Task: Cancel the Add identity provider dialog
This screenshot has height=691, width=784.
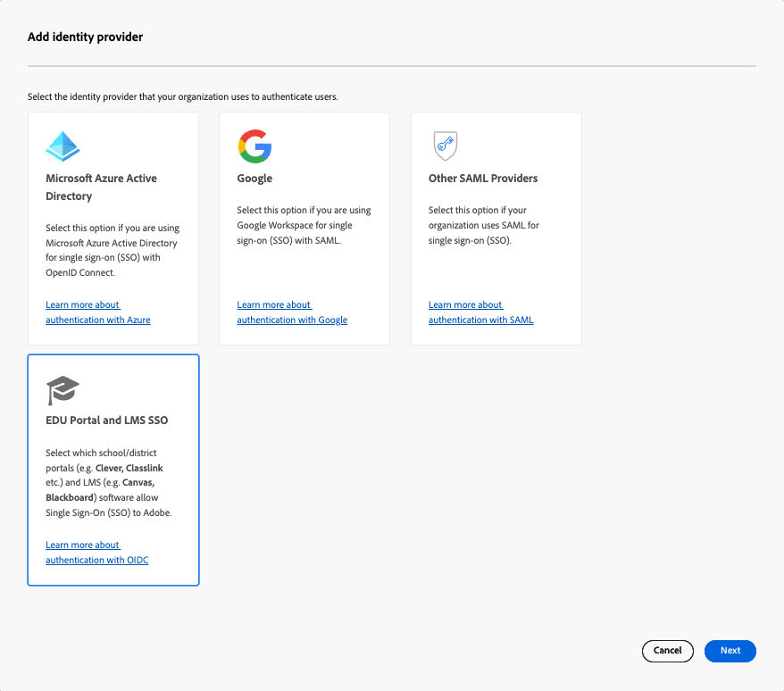Action: tap(668, 651)
